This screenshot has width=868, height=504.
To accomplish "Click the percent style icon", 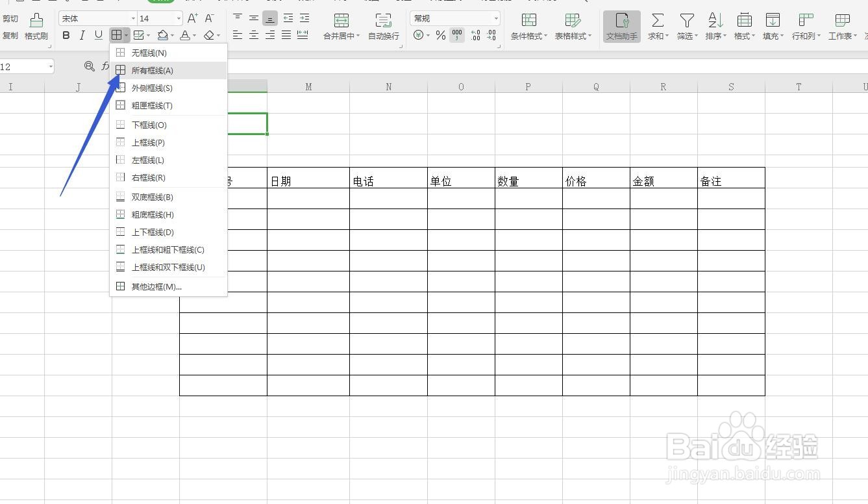I will pos(440,36).
